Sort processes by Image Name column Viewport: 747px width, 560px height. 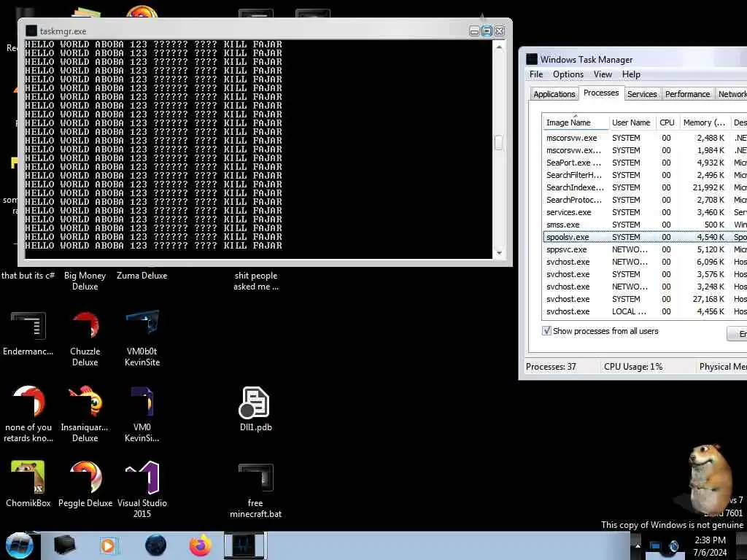[576, 122]
